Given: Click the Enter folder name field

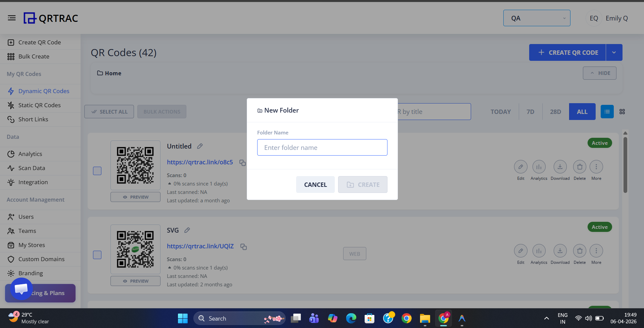Looking at the screenshot, I should 322,147.
